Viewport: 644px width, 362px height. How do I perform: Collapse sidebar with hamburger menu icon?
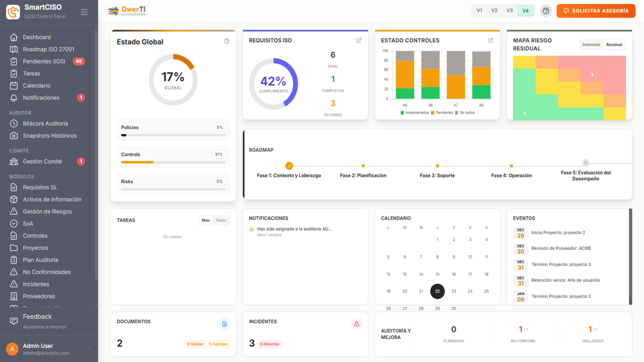coord(84,12)
